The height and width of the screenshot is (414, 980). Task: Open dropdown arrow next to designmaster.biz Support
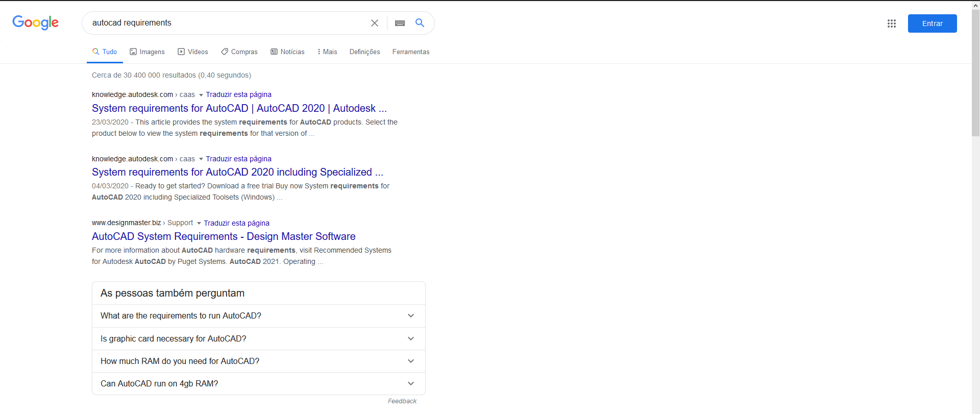pos(199,224)
